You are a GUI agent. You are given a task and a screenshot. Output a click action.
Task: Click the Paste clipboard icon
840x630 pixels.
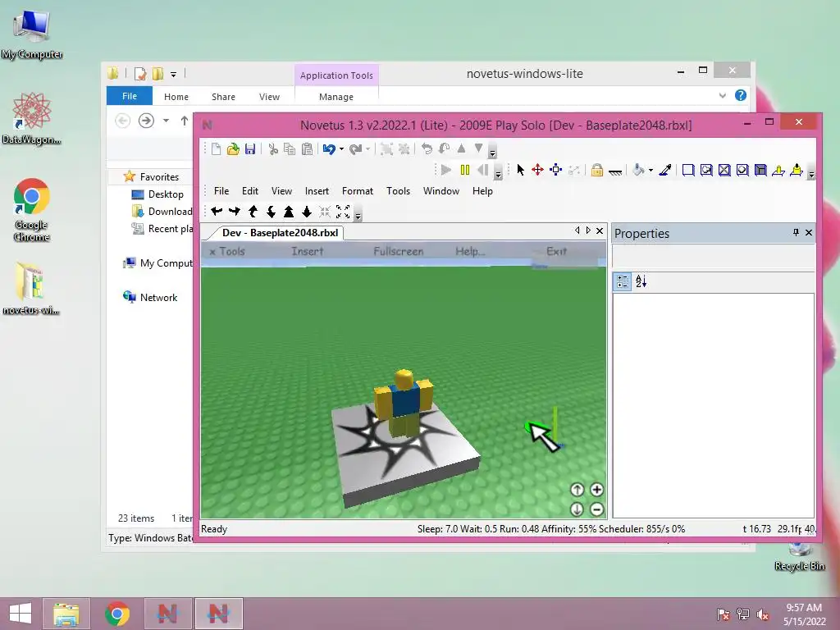(307, 149)
